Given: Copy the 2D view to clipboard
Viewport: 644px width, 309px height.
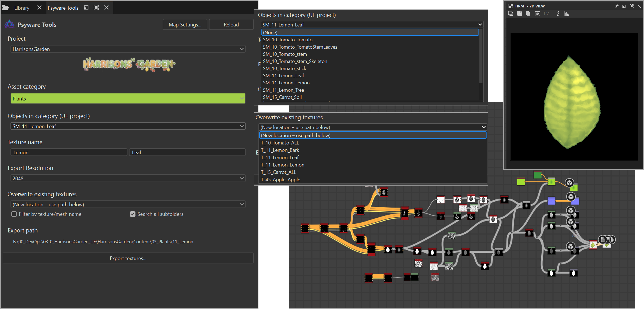Looking at the screenshot, I should pyautogui.click(x=528, y=14).
